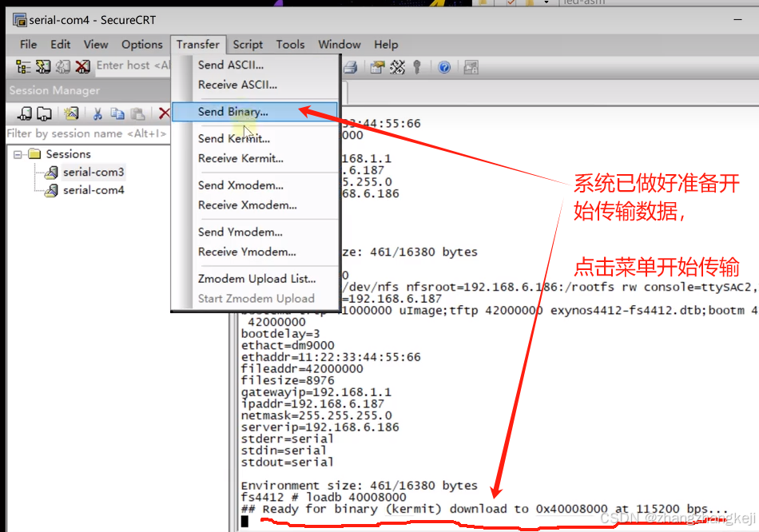Click the SecureFX toolbar icon at far right
The width and height of the screenshot is (759, 532).
(471, 67)
